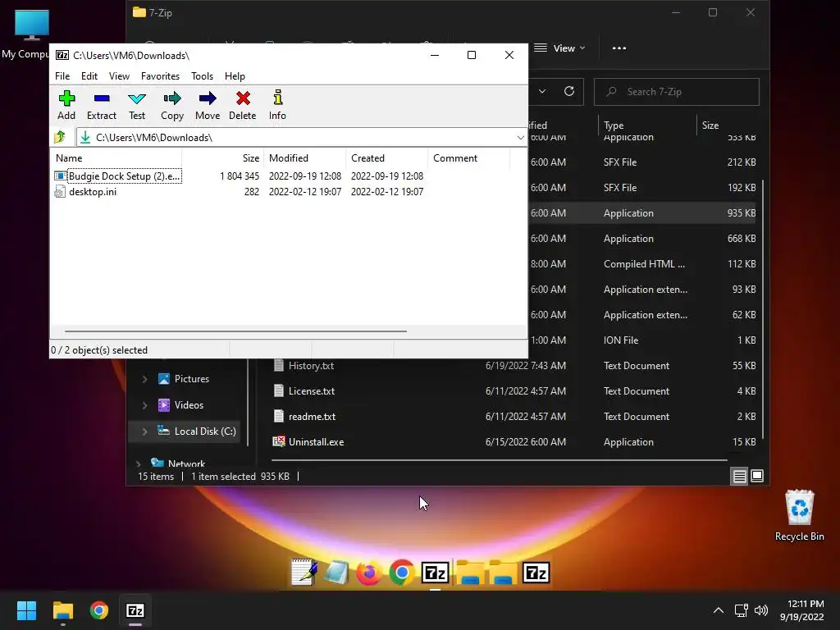Open the network tray icon
The height and width of the screenshot is (630, 840).
[742, 610]
